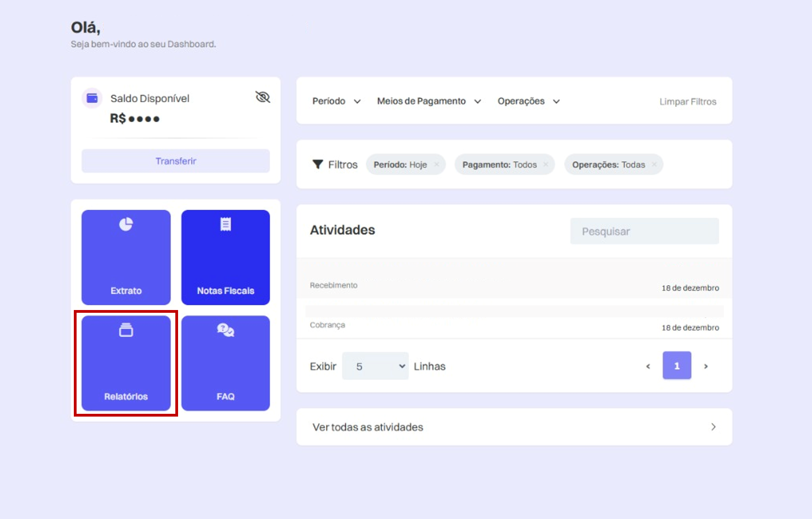Expand the Operações dropdown
Image resolution: width=812 pixels, height=519 pixels.
tap(529, 101)
